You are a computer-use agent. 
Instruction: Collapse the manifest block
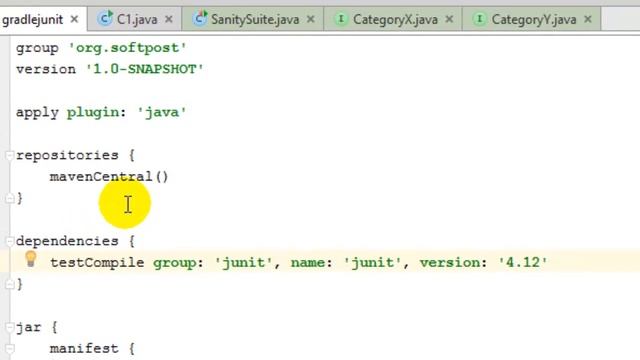click(x=9, y=349)
